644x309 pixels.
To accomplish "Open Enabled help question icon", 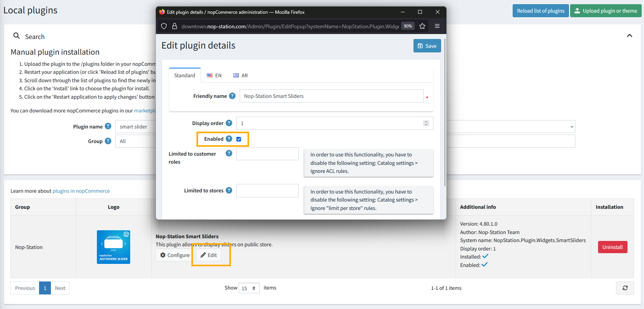I will click(229, 139).
